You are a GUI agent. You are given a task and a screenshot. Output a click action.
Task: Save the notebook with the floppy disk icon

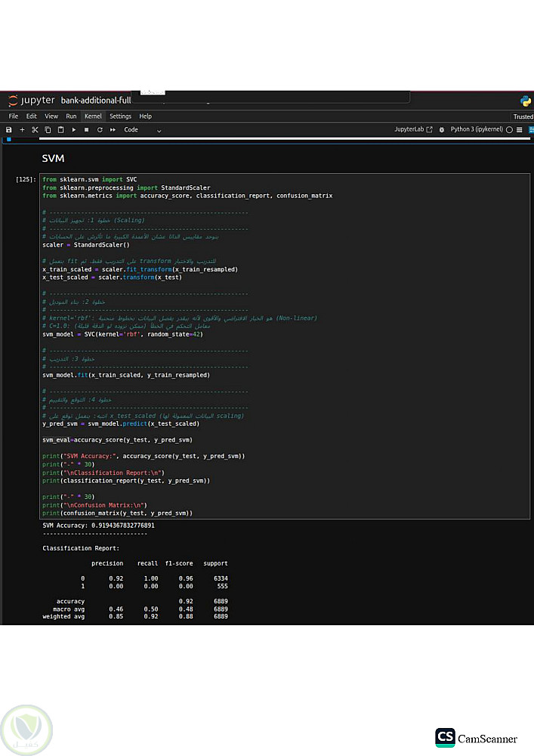pos(9,130)
